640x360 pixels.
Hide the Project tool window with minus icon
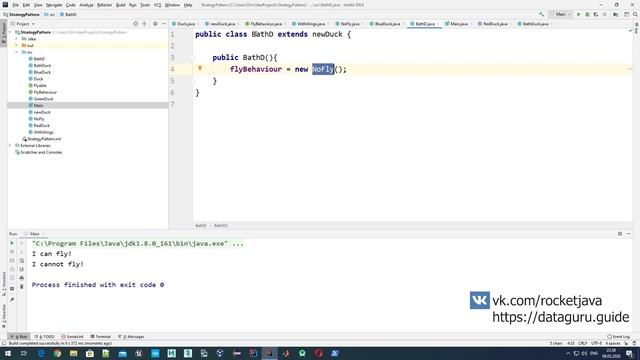[164, 24]
